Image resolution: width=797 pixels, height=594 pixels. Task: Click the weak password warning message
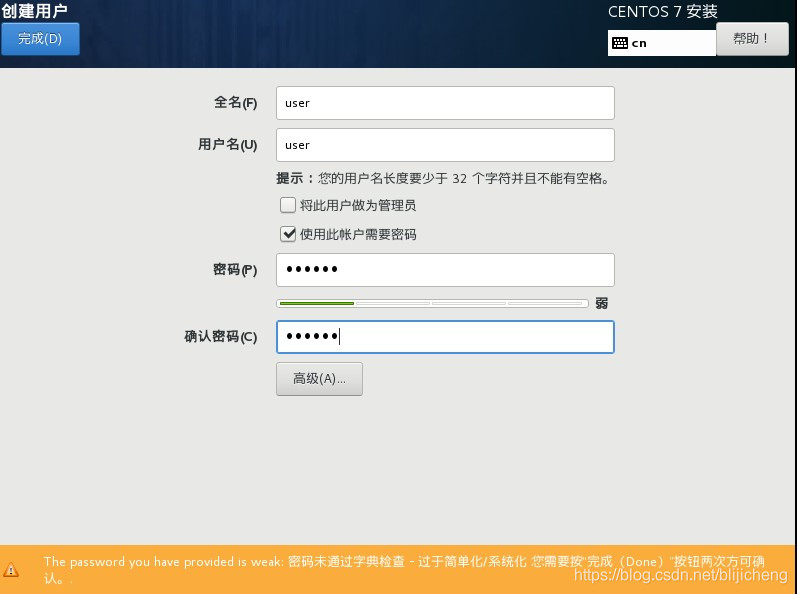click(x=404, y=570)
